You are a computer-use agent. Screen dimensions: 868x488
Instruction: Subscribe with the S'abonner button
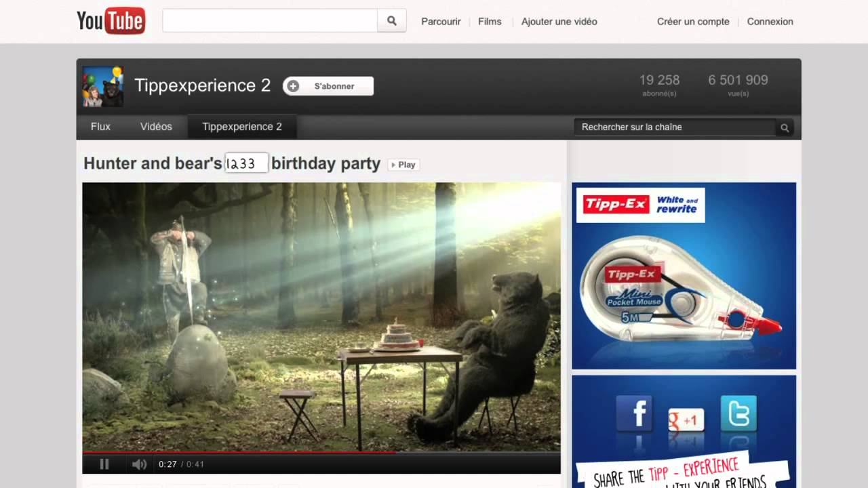pos(328,86)
